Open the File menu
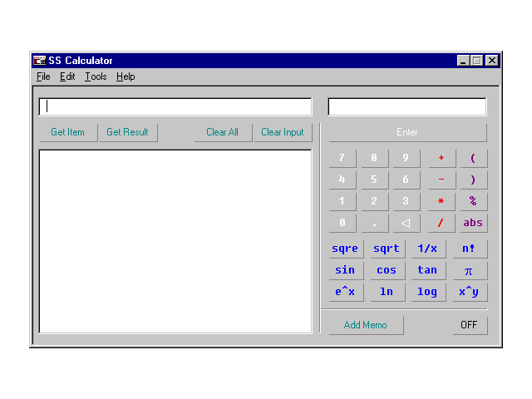 [x=43, y=76]
